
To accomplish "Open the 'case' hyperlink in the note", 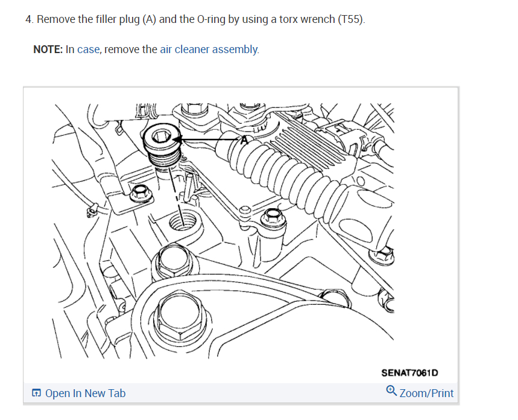I will 88,49.
